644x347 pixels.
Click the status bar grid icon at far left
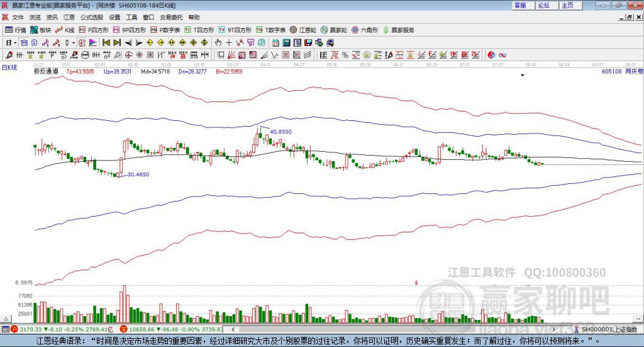point(5,329)
